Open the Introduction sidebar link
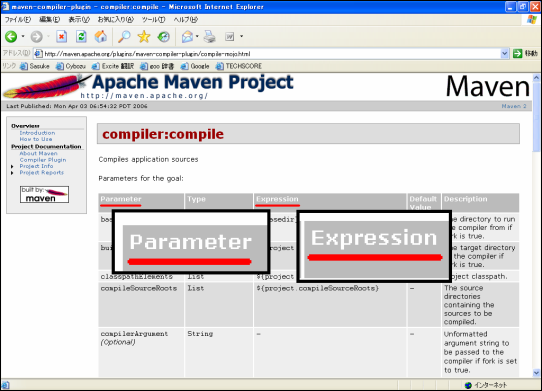 (x=37, y=133)
